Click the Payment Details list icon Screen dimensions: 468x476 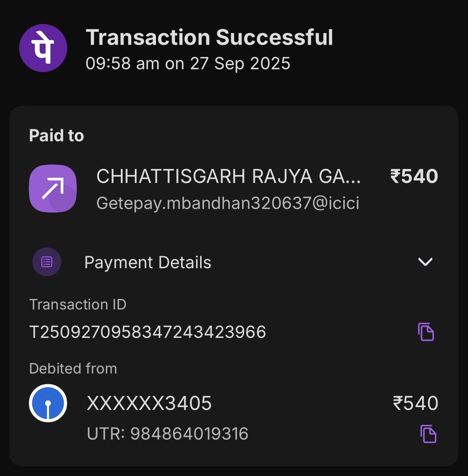[x=47, y=262]
